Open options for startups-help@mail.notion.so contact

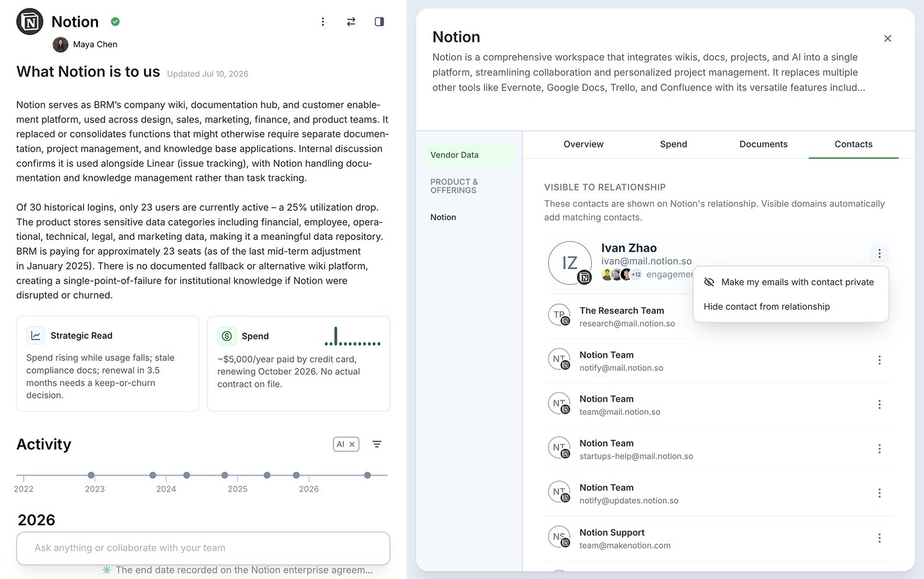pyautogui.click(x=879, y=449)
